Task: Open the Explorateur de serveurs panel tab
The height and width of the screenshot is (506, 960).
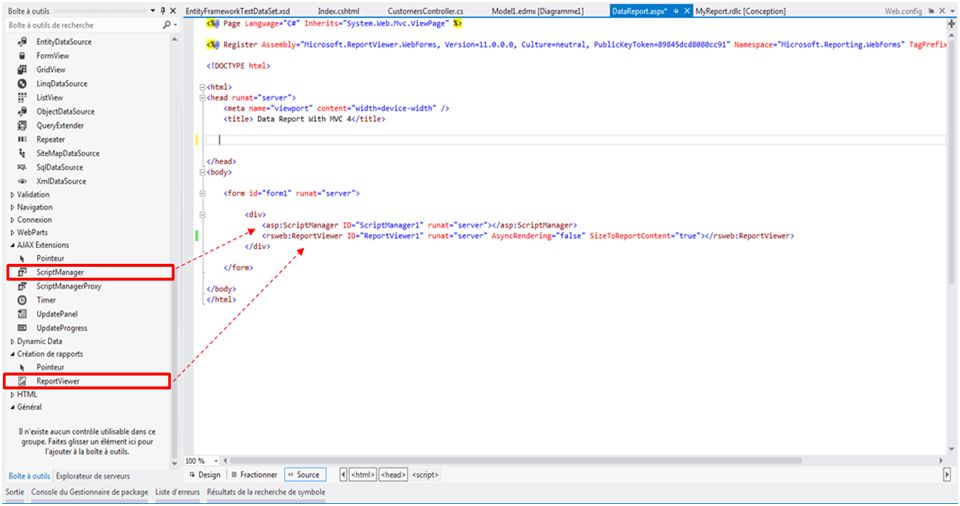Action: pos(93,476)
